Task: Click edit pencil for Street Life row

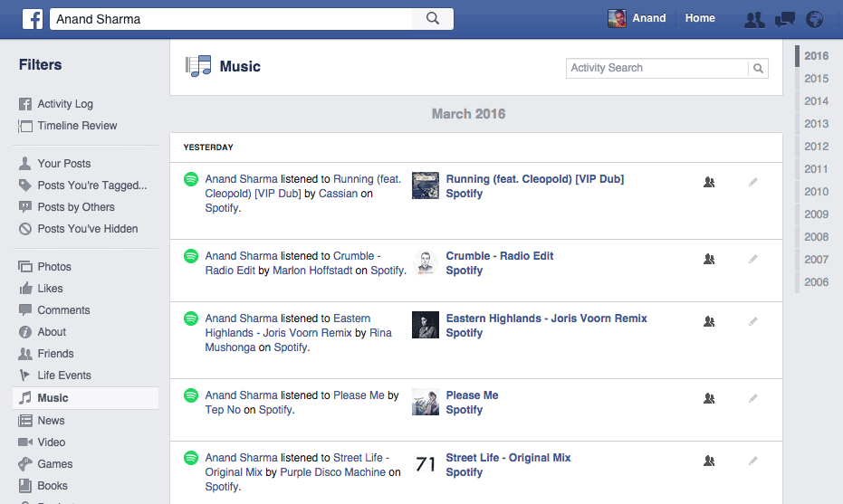Action: pyautogui.click(x=753, y=461)
